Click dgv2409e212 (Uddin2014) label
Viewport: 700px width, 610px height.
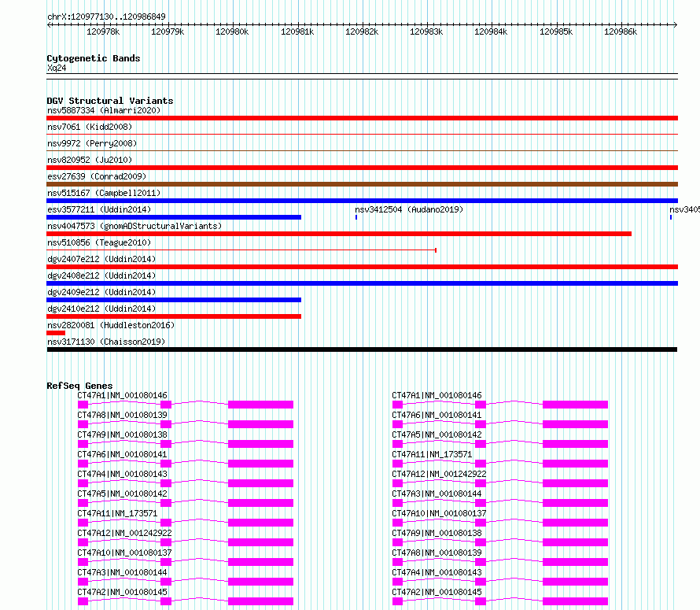(x=101, y=292)
